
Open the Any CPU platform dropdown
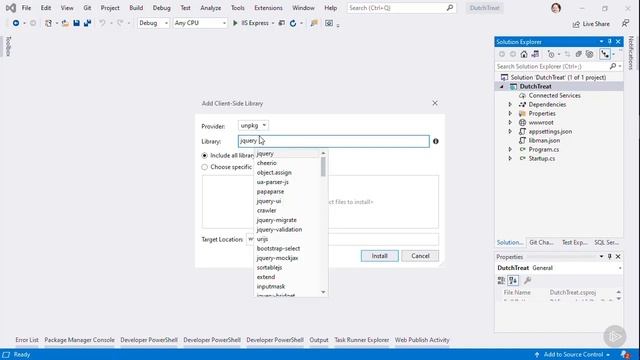tap(200, 23)
